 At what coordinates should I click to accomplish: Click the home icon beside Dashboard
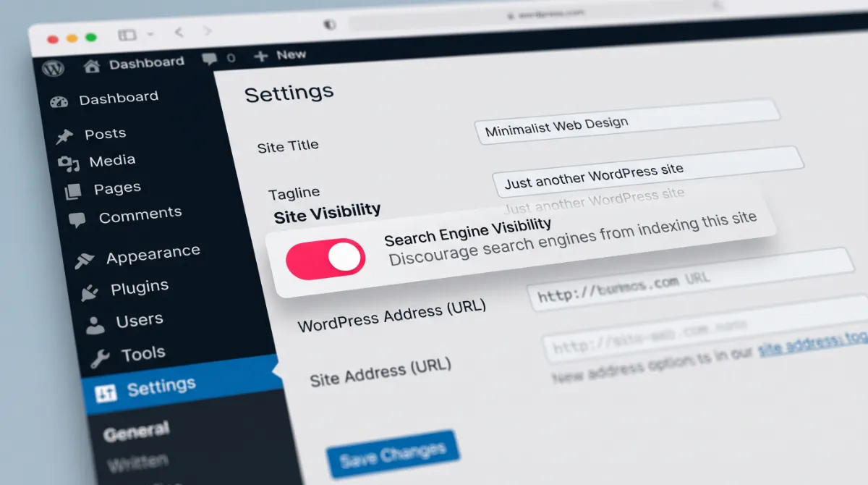[91, 66]
